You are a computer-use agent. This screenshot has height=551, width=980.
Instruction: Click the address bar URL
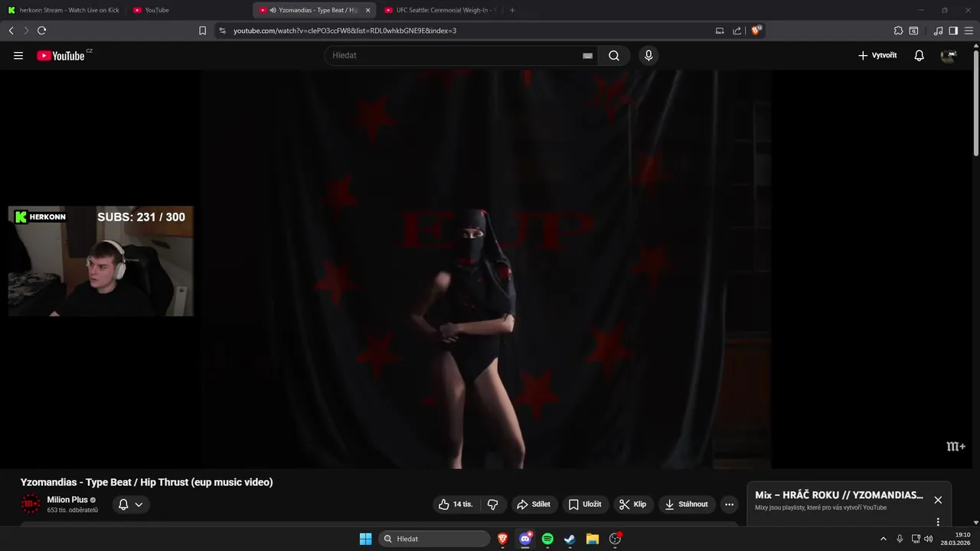345,31
